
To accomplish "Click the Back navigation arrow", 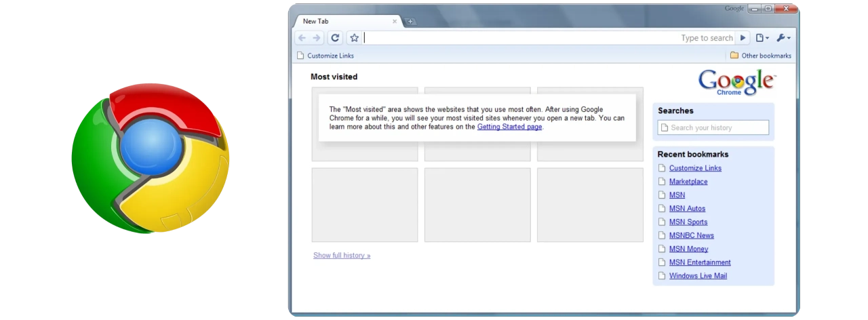I will click(x=302, y=38).
